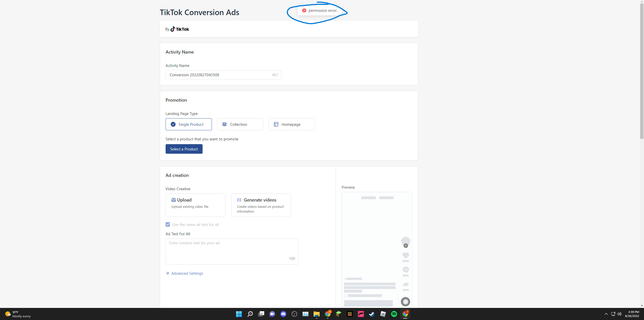This screenshot has height=320, width=644.
Task: Show hidden system tray icons
Action: [x=606, y=314]
